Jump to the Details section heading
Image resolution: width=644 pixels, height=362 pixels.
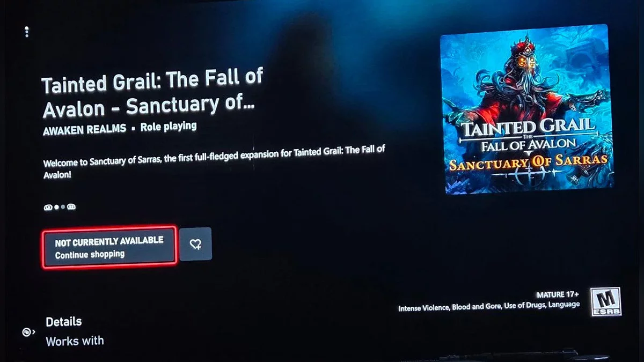pos(64,322)
